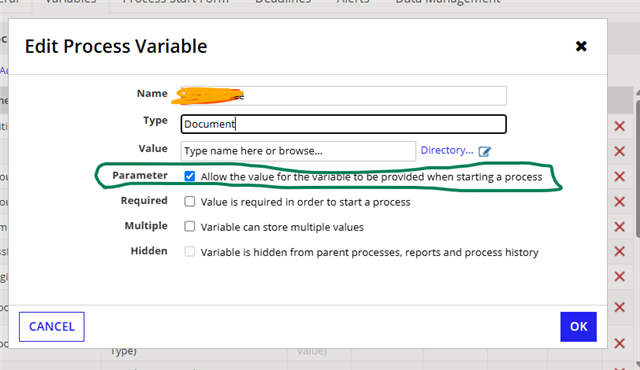Click the Value browse input field
The height and width of the screenshot is (370, 640).
pyautogui.click(x=298, y=151)
